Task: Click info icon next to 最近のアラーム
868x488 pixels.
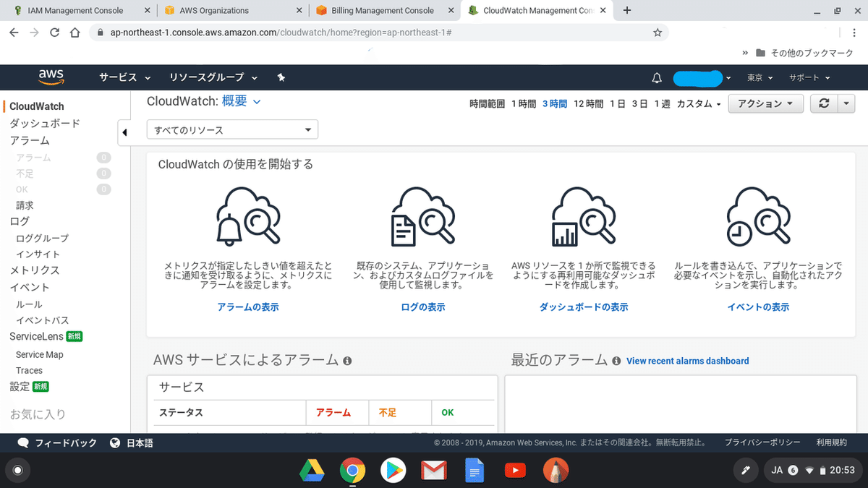Action: pos(616,361)
